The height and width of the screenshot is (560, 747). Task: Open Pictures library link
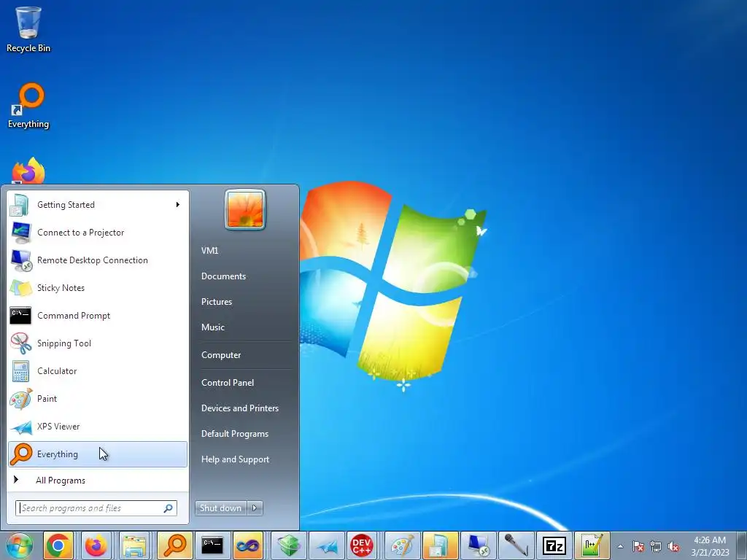pyautogui.click(x=216, y=302)
